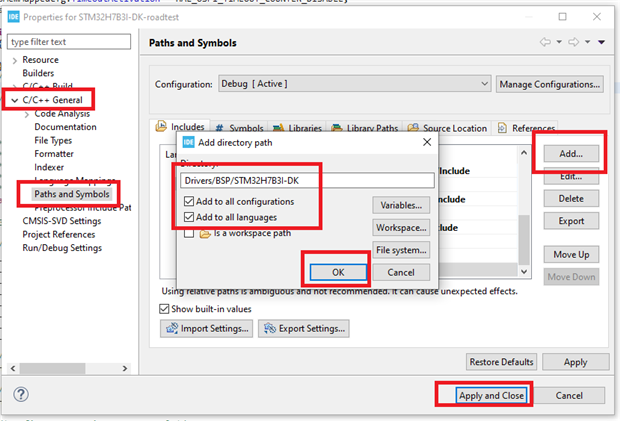620x421 pixels.
Task: Click Cancel in the Properties window
Action: [569, 395]
